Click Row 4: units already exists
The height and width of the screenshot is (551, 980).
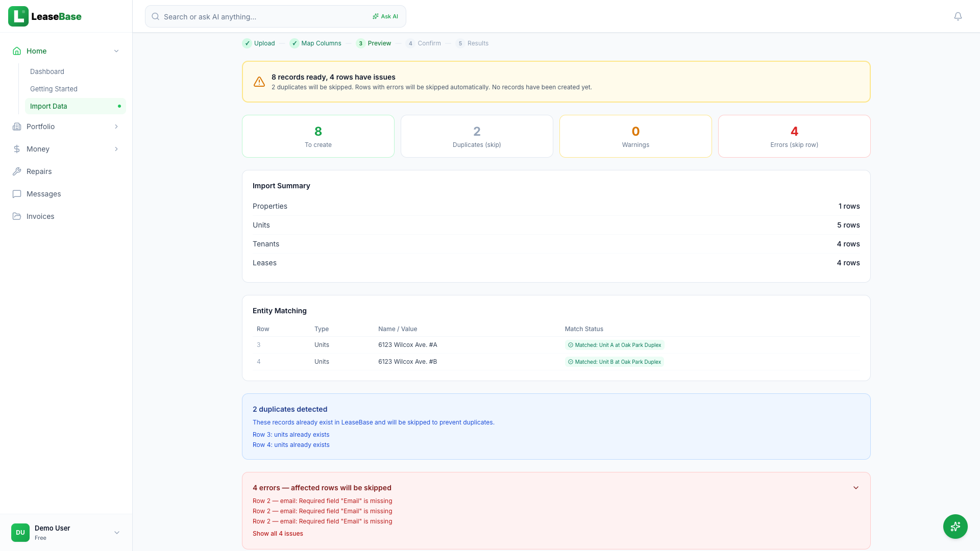[x=291, y=445]
